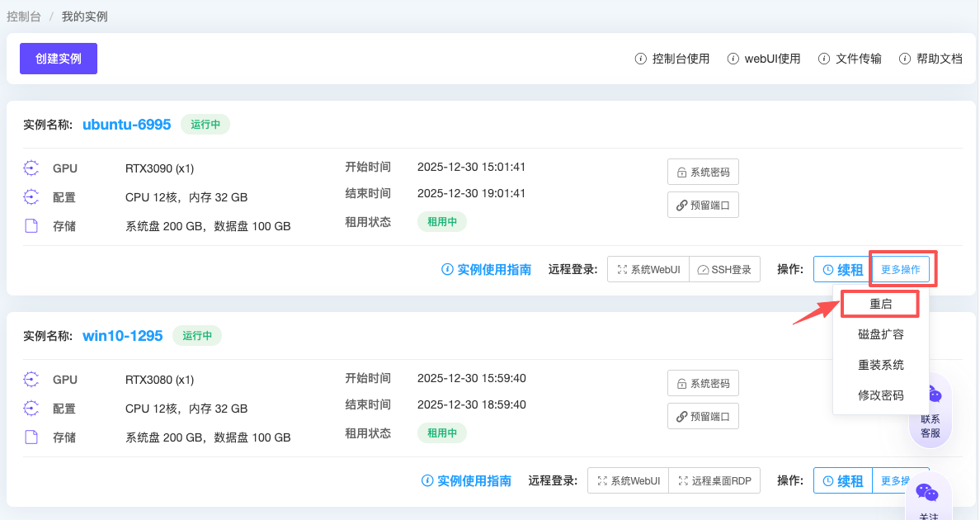Viewport: 980px width, 520px height.
Task: Click 系统密码 lock button for ubuntu-6995
Action: click(703, 173)
